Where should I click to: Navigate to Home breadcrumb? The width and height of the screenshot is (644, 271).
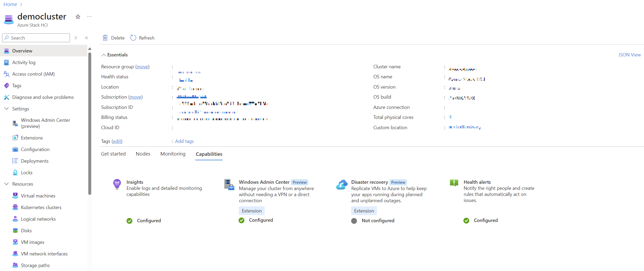tap(10, 4)
